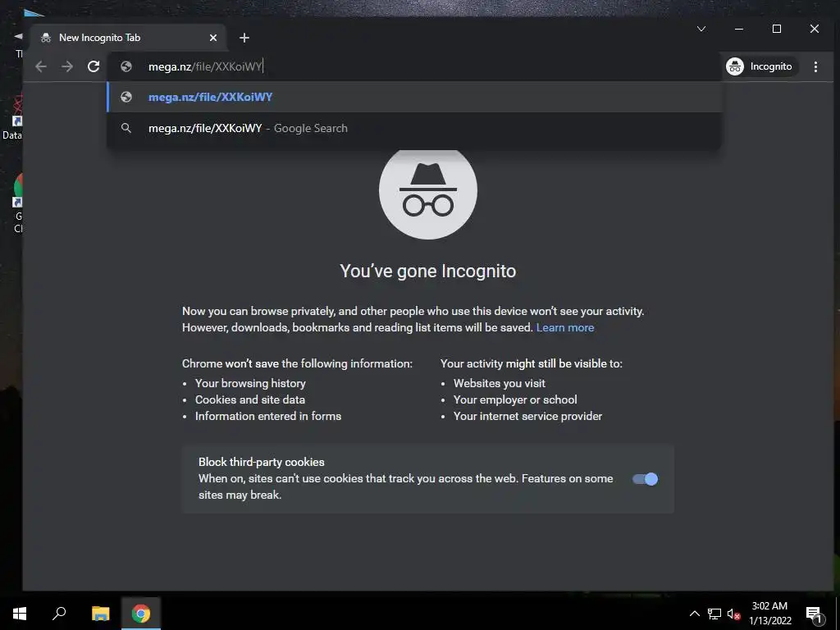
Task: Reload the page with the refresh icon
Action: click(x=94, y=66)
